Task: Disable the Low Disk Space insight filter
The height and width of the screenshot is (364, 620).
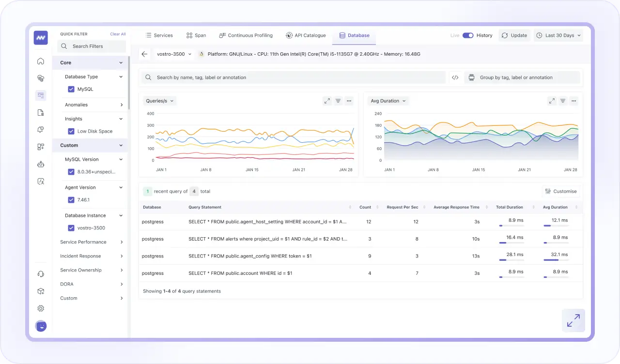Action: [71, 131]
